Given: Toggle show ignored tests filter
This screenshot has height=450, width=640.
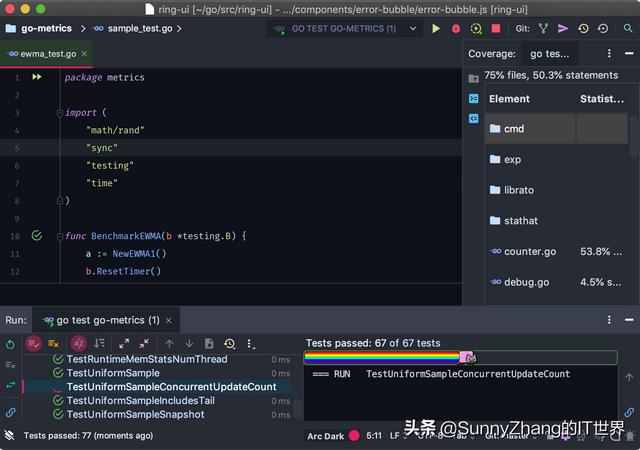Looking at the screenshot, I should pos(53,344).
